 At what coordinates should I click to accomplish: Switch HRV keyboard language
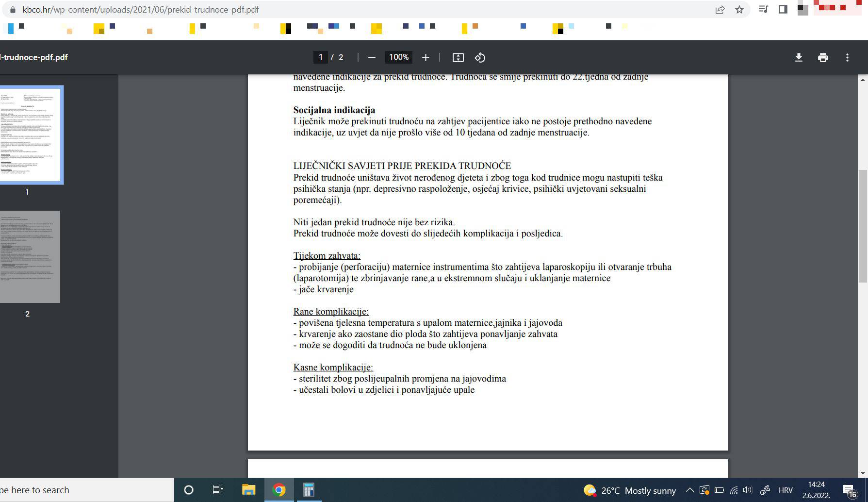(x=786, y=490)
